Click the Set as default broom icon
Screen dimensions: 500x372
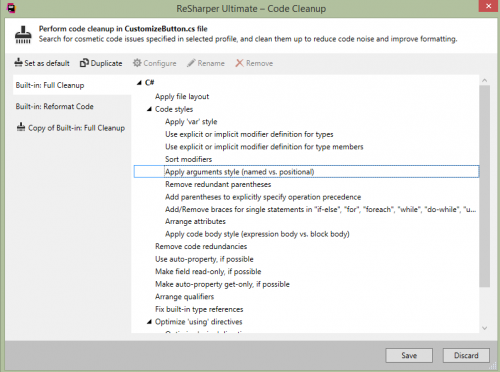(18, 62)
